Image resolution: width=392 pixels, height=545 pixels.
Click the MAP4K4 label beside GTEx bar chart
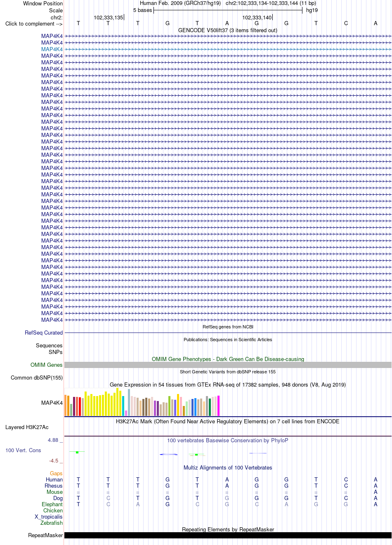[52, 403]
